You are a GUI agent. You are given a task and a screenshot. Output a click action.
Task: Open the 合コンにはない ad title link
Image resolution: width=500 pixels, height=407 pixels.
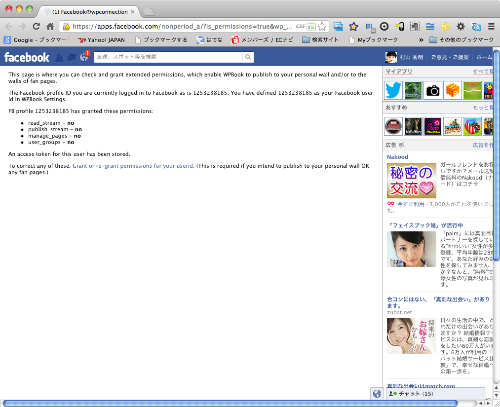point(438,302)
